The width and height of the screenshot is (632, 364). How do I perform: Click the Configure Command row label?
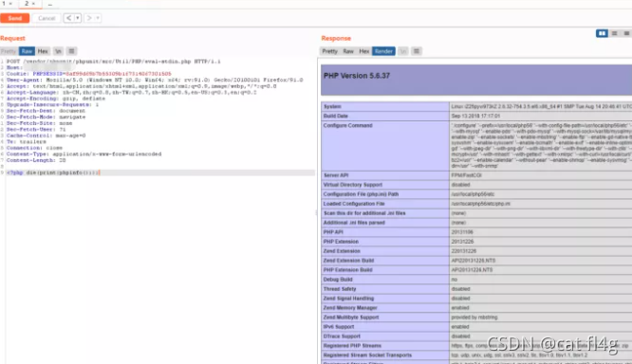(347, 126)
